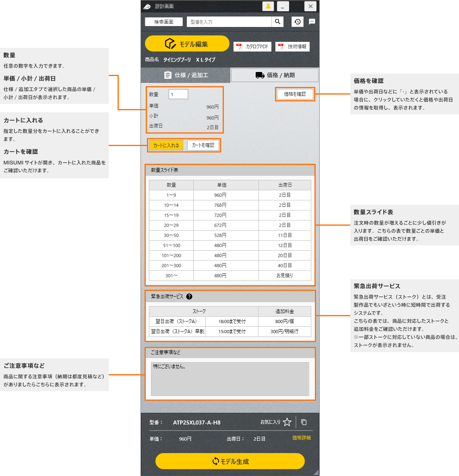Click カートに入れる button
This screenshot has width=459, height=476.
pyautogui.click(x=166, y=145)
